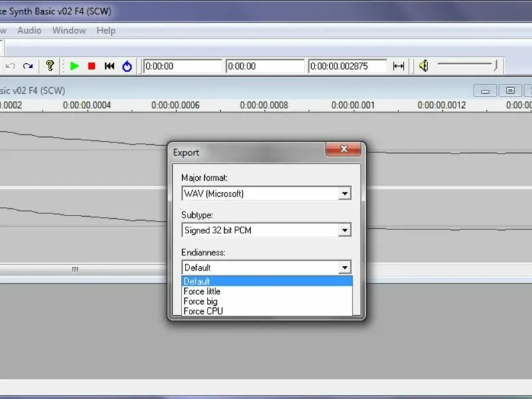
Task: Click timeline marker 0:00:00.0012
Action: pyautogui.click(x=442, y=105)
